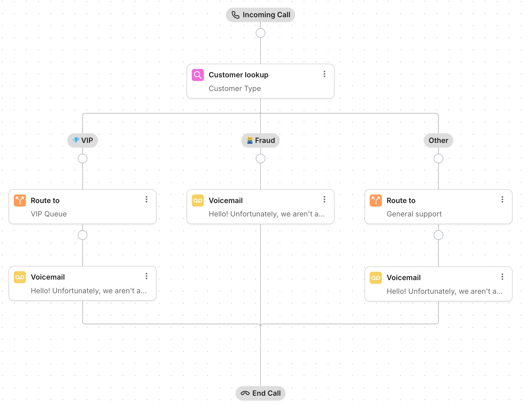532x405 pixels.
Task: Click the hang-up icon on End Call node
Action: point(245,393)
